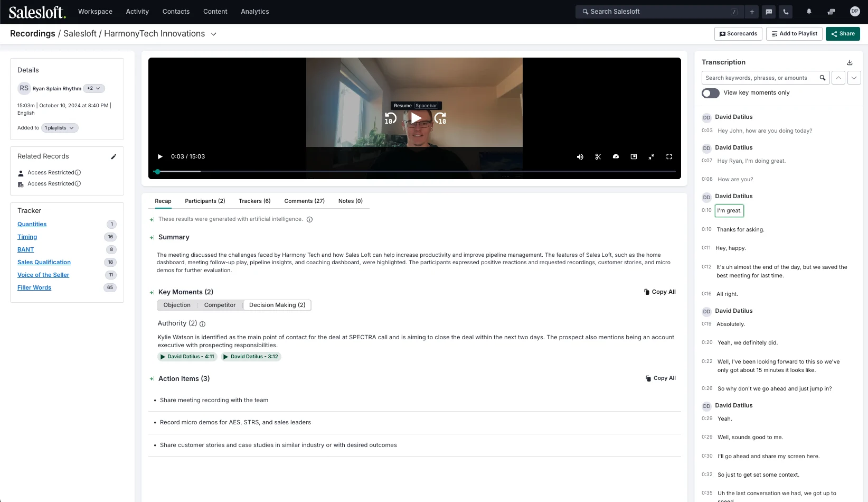The height and width of the screenshot is (502, 868).
Task: Click the small play button in the video control bar
Action: click(x=160, y=156)
